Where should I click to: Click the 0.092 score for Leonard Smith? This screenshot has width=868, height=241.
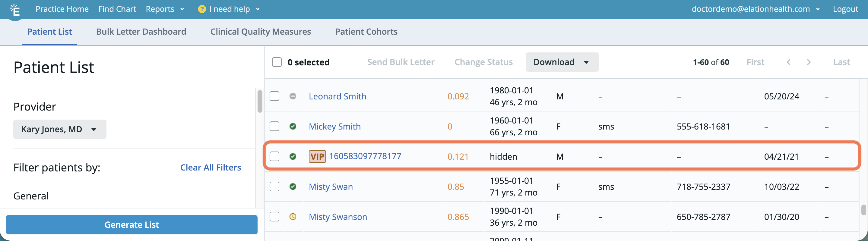(x=458, y=96)
